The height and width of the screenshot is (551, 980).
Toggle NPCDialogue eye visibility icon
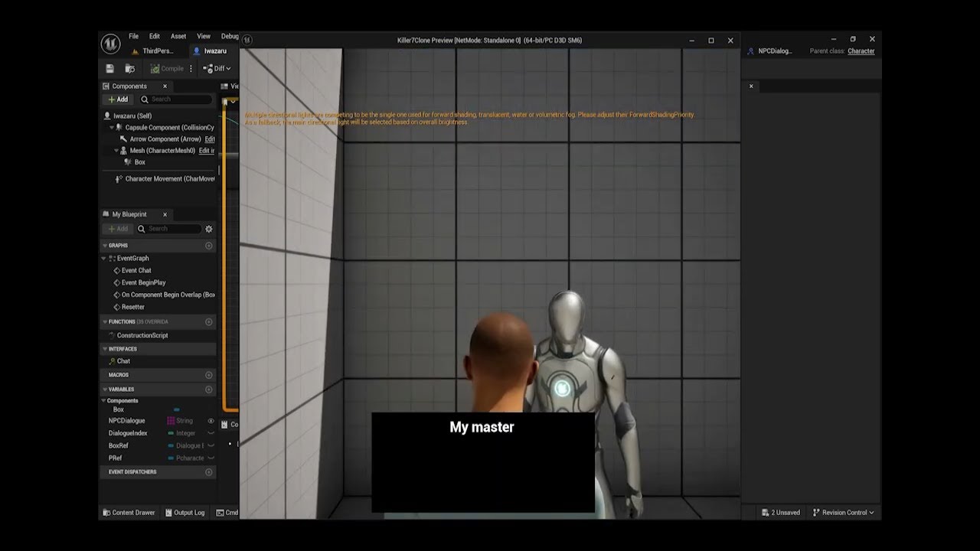[x=211, y=421]
